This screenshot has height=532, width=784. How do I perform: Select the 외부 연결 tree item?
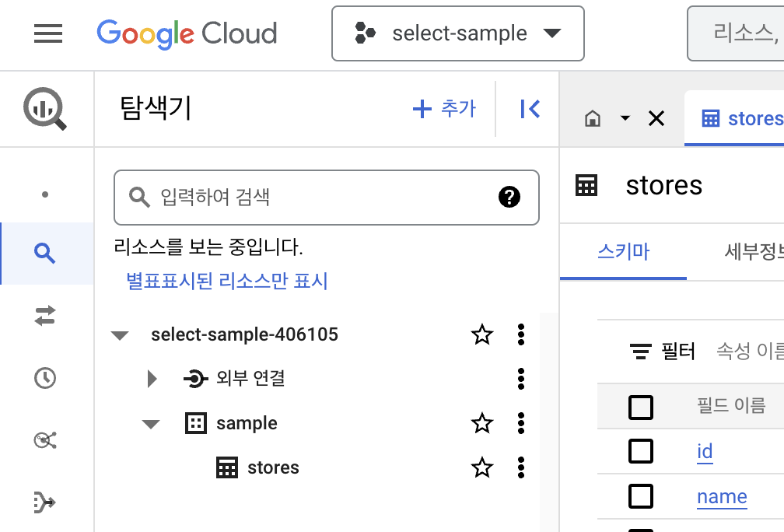[x=250, y=379]
